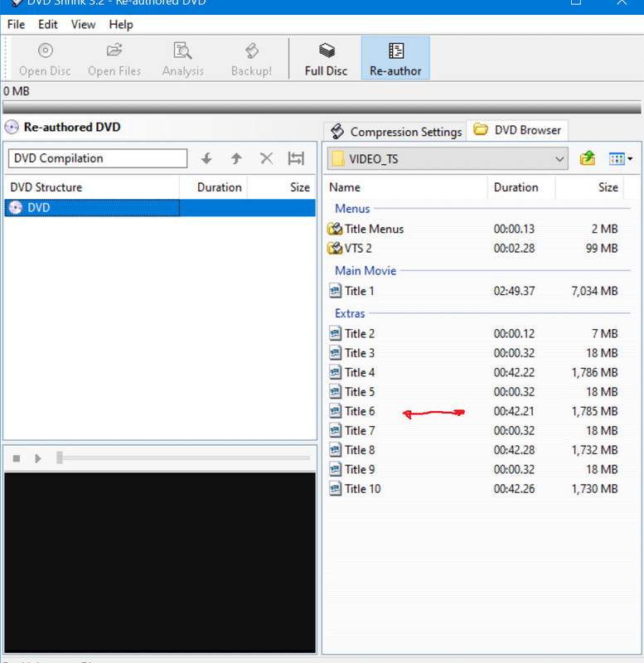Stop the preview playback
644x663 pixels.
pos(17,458)
